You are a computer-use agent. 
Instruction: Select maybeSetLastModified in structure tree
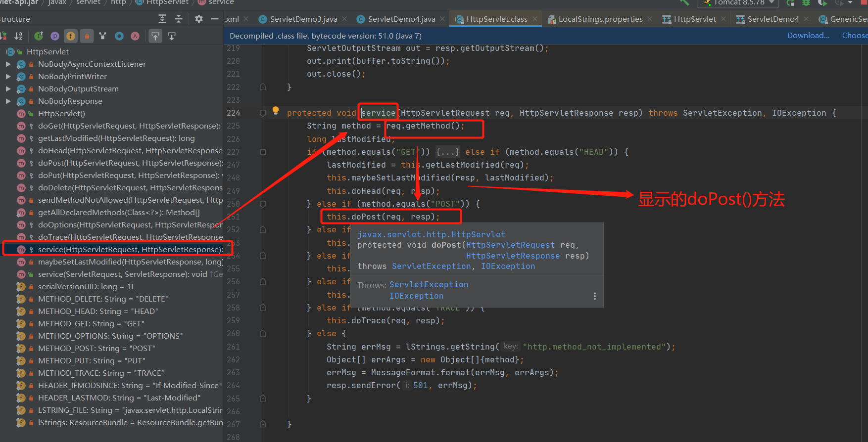pos(130,262)
